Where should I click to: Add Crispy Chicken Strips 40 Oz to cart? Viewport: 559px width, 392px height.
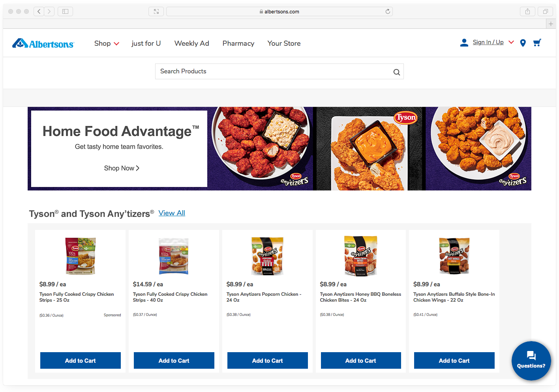pos(174,360)
